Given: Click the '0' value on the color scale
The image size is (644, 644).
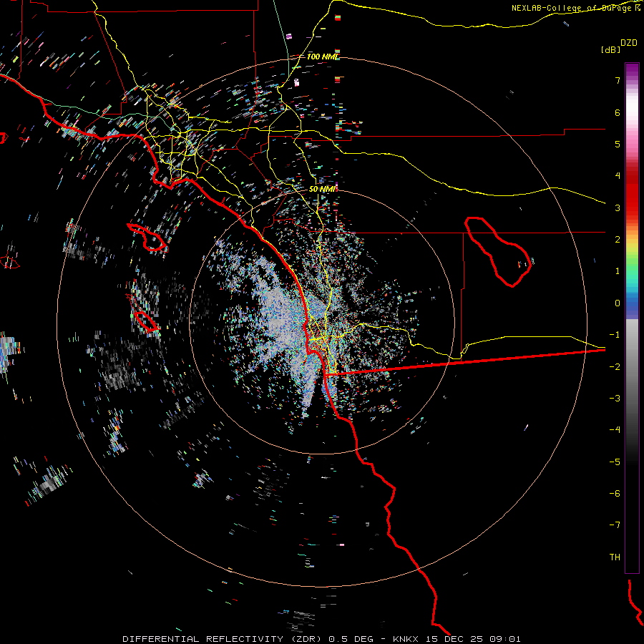Looking at the screenshot, I should pyautogui.click(x=618, y=303).
